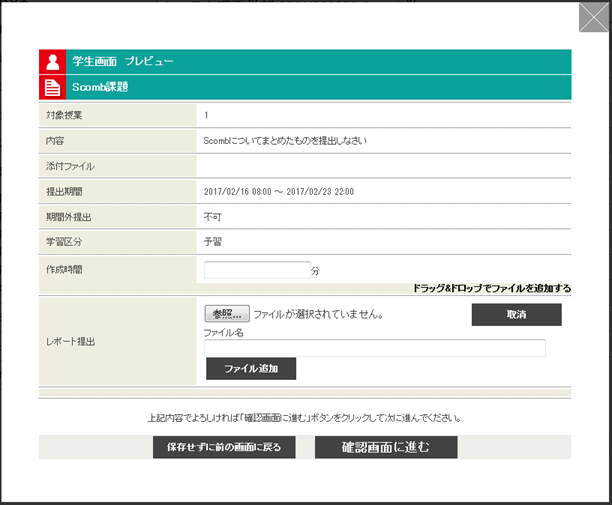This screenshot has height=505, width=612.
Task: Proceed with the 確認画面に進む button
Action: tap(386, 447)
